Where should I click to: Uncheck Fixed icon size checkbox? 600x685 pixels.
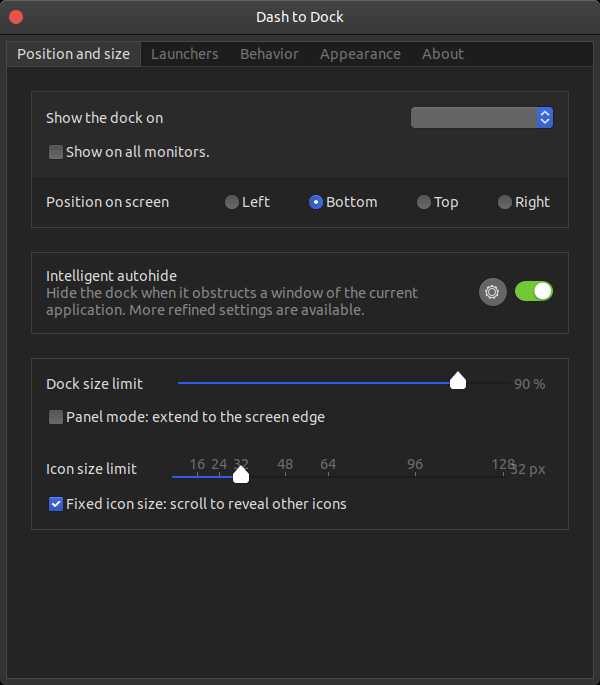56,504
